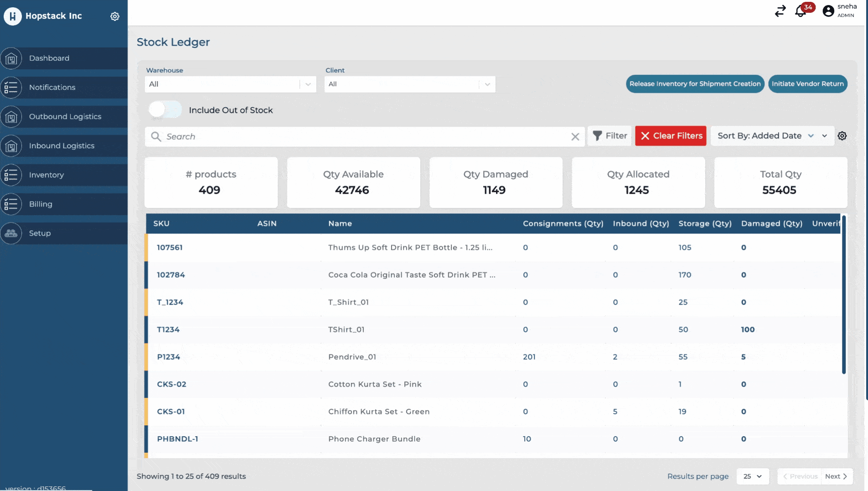Open the Billing sidebar item
The image size is (868, 491).
pyautogui.click(x=41, y=204)
